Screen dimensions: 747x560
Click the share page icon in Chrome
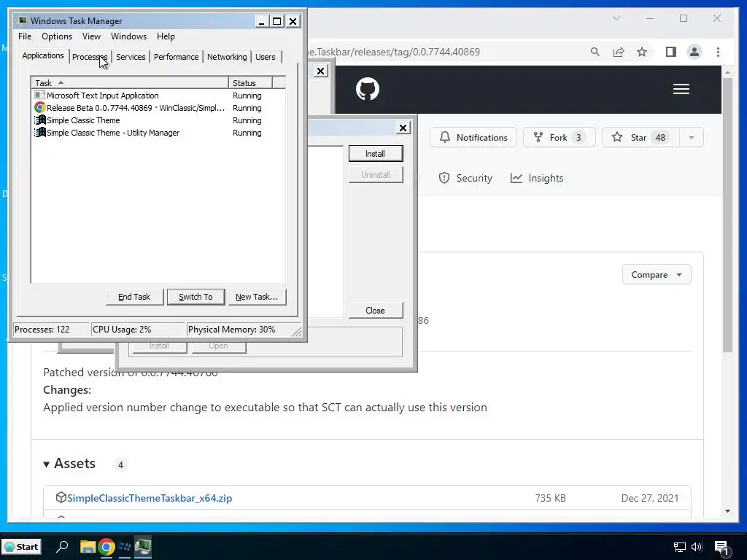point(619,52)
